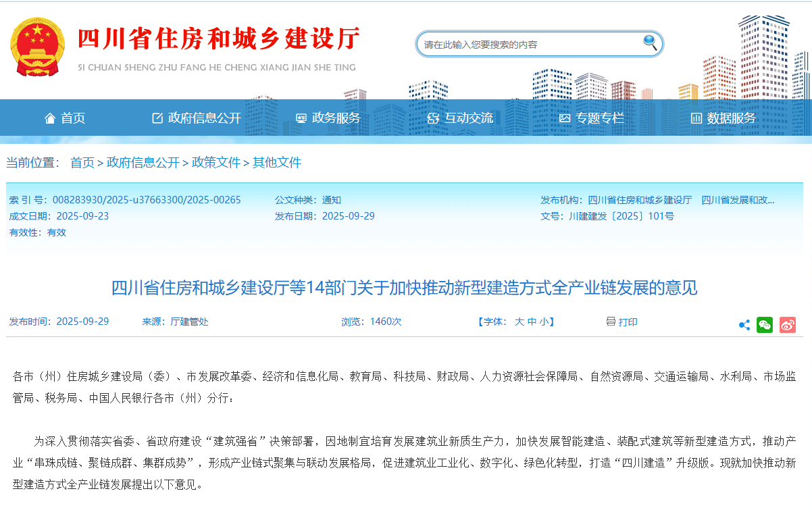This screenshot has width=812, height=512.
Task: Click the national emblem logo
Action: (x=38, y=47)
